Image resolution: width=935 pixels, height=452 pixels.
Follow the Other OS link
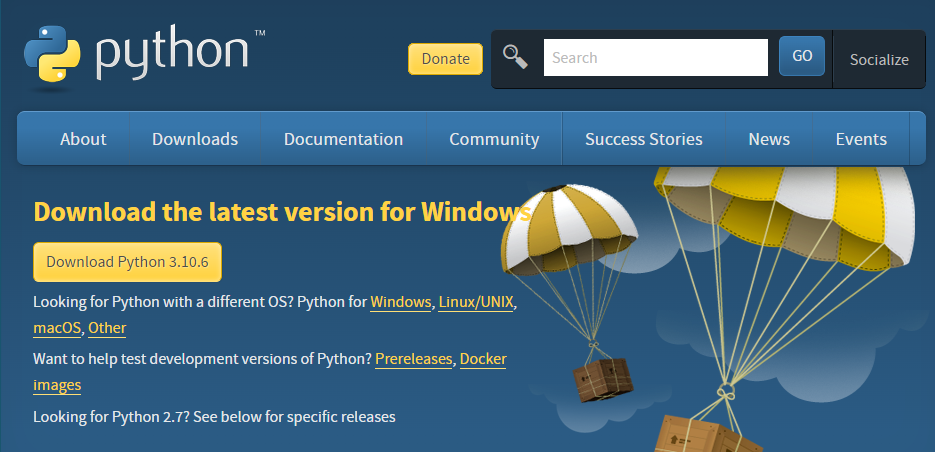pyautogui.click(x=107, y=328)
